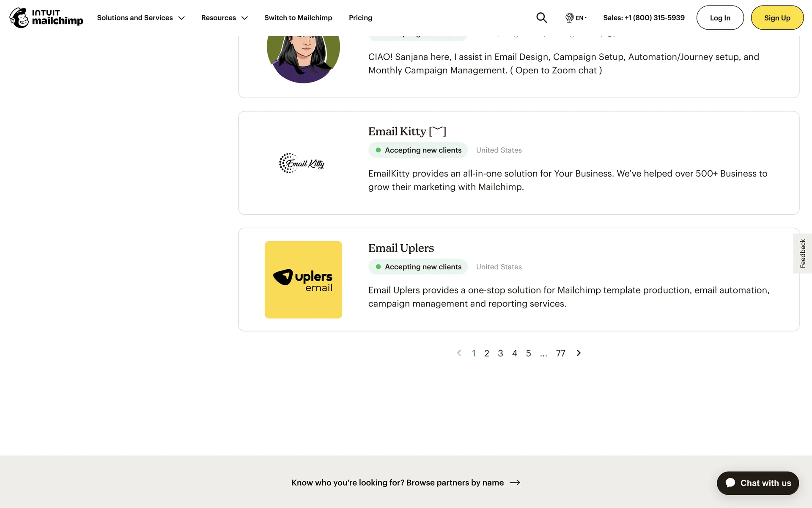Select page 3 in pagination
Image resolution: width=812 pixels, height=508 pixels.
coord(500,353)
